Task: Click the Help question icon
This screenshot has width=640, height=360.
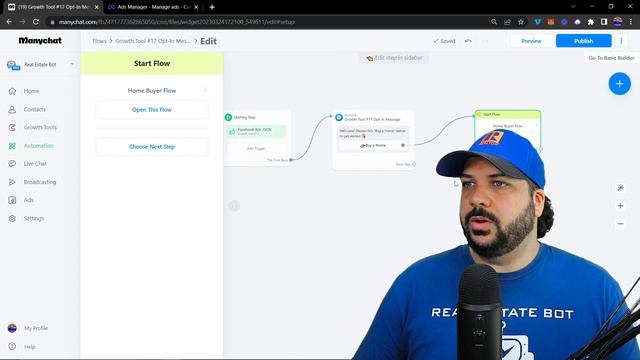Action: tap(12, 347)
